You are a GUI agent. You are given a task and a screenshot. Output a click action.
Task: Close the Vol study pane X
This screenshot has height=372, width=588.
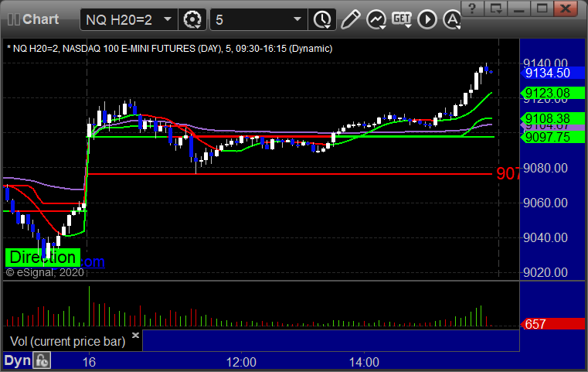[135, 335]
